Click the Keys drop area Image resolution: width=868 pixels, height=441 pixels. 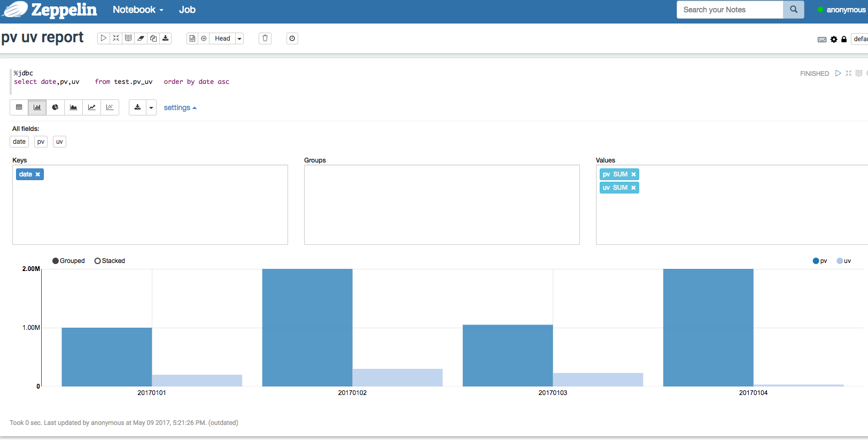150,205
